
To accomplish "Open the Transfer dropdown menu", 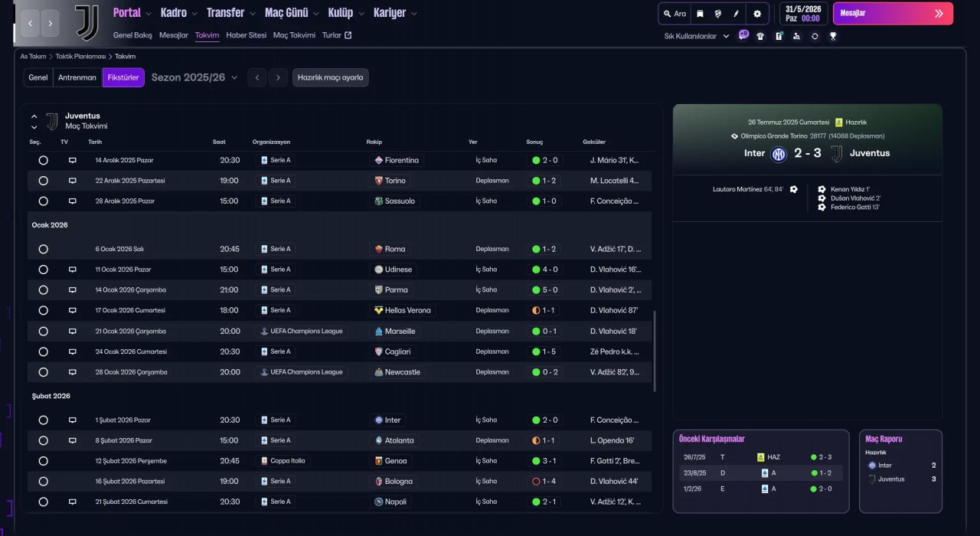I will coord(231,13).
